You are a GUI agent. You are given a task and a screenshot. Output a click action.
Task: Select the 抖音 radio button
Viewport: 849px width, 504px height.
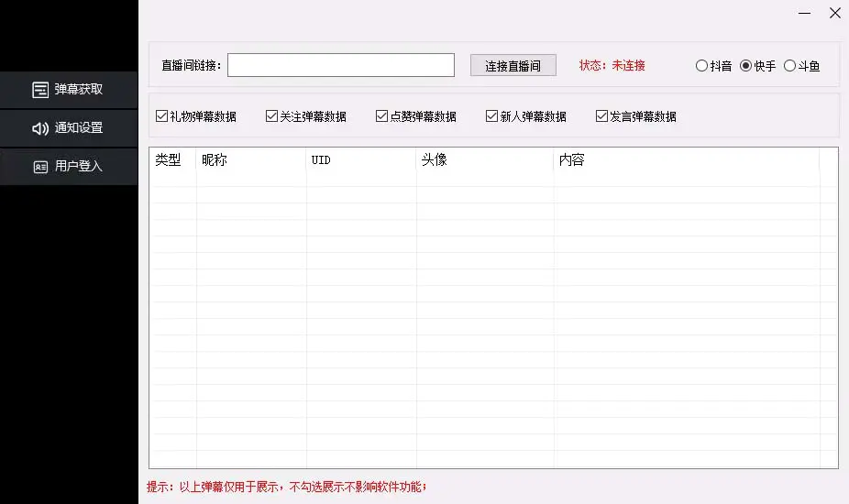pos(702,66)
